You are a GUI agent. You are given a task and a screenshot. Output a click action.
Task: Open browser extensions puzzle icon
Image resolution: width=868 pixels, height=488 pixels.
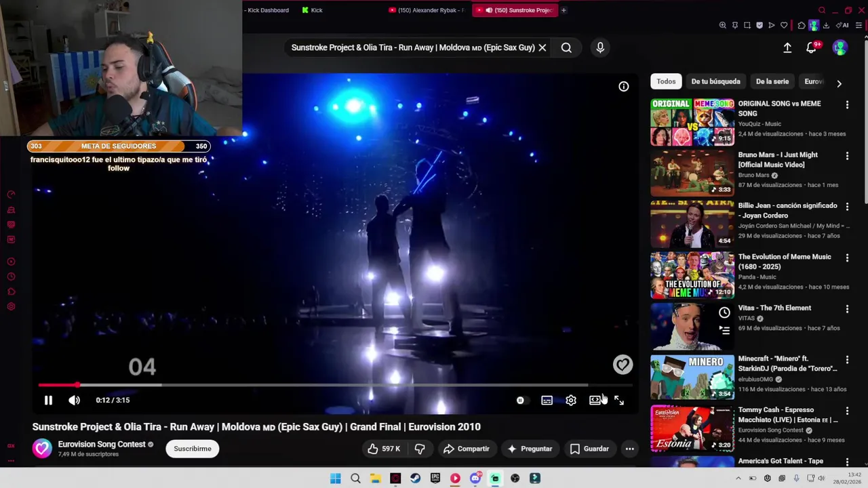pyautogui.click(x=802, y=25)
